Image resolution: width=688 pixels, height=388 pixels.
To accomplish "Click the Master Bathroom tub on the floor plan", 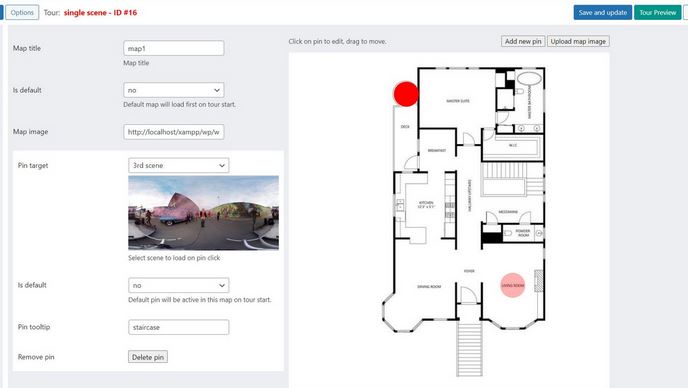I will pos(529,79).
